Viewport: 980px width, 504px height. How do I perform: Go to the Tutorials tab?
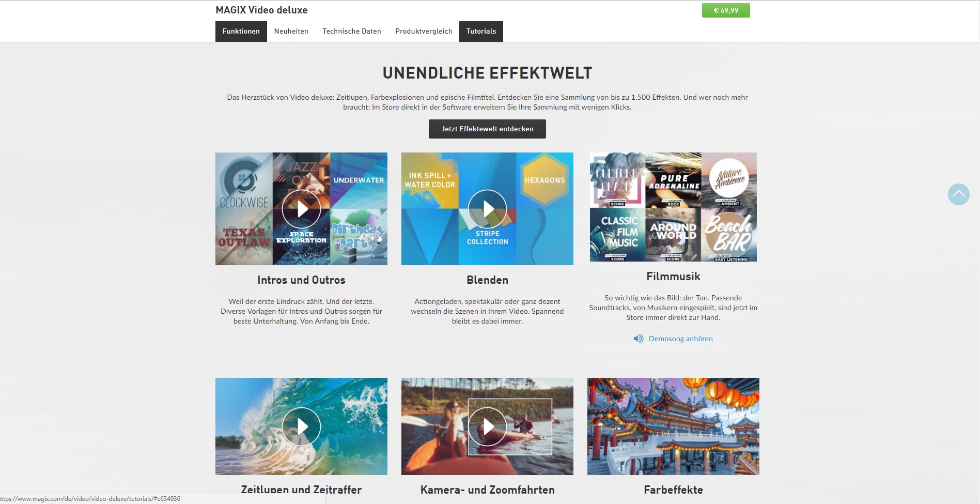(x=481, y=32)
